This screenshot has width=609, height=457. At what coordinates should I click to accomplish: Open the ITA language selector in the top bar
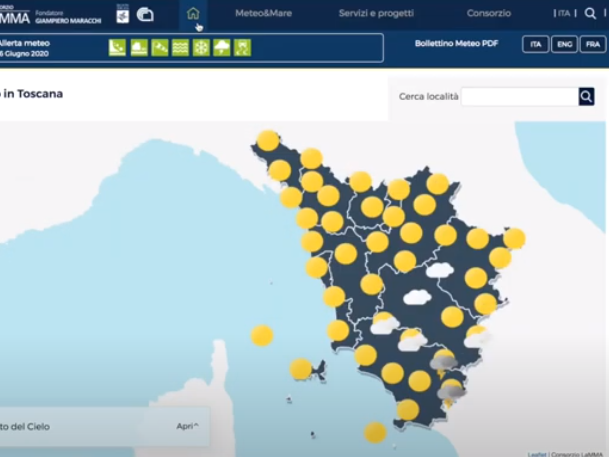(x=564, y=14)
